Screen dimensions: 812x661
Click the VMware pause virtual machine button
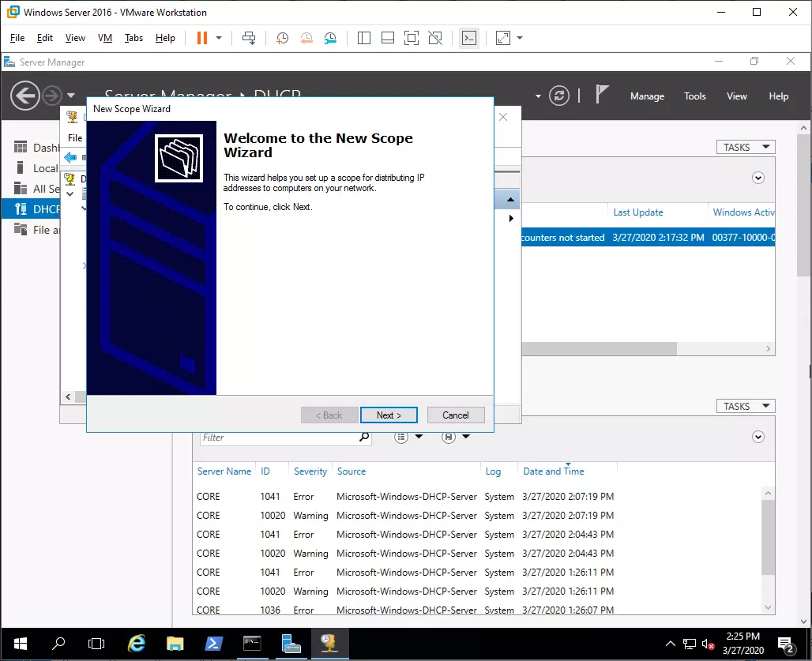tap(201, 38)
